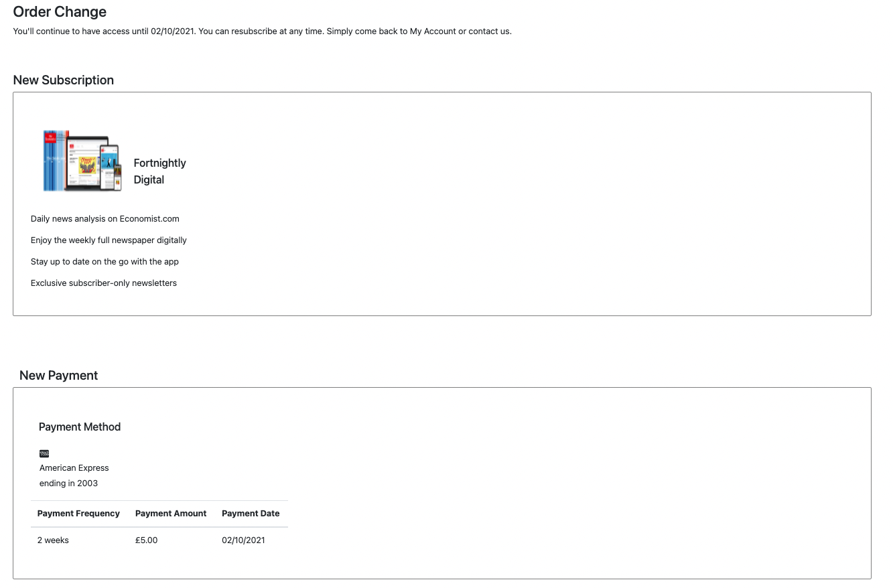Select the Fortnightly Digital plan title
The height and width of the screenshot is (588, 893).
click(x=159, y=171)
